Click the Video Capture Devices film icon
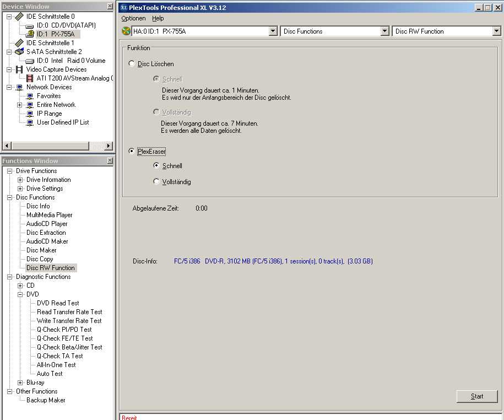The image size is (504, 420). tap(19, 69)
